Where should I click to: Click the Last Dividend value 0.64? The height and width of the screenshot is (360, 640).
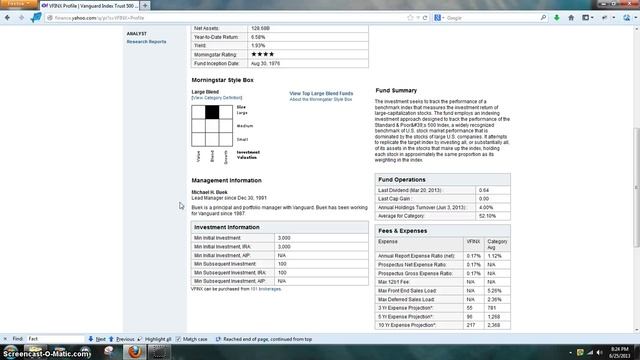click(484, 190)
